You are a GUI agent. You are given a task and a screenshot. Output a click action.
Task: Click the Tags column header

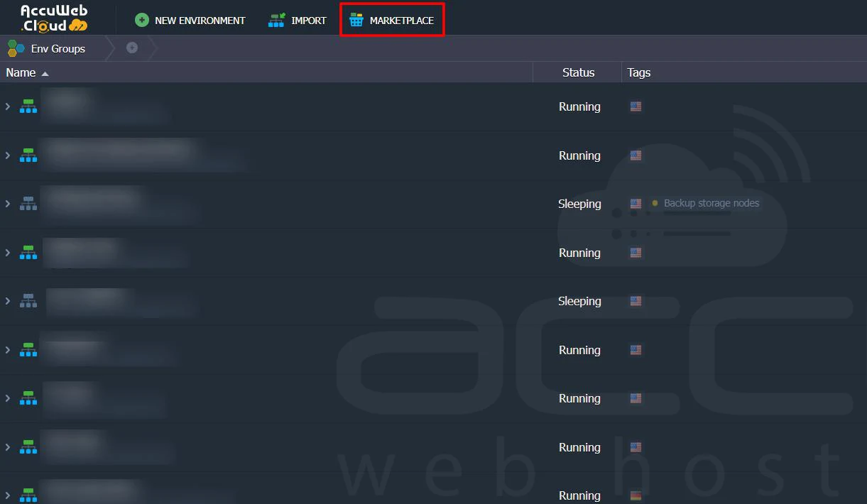[x=639, y=72]
